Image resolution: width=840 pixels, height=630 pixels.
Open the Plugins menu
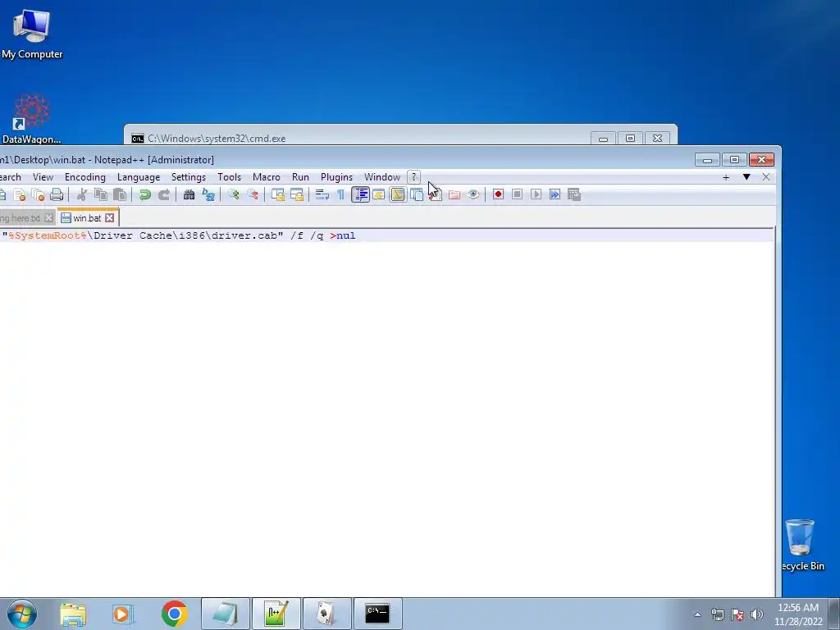pyautogui.click(x=336, y=177)
